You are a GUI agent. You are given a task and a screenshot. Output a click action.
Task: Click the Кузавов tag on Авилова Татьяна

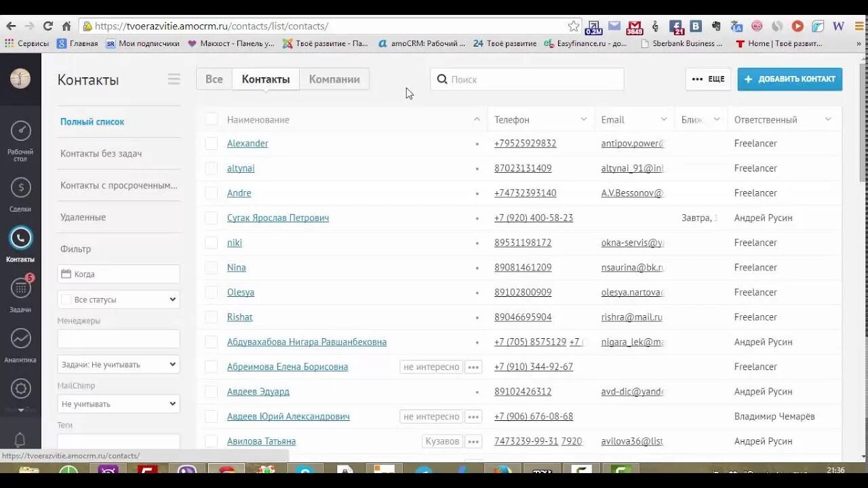[442, 441]
